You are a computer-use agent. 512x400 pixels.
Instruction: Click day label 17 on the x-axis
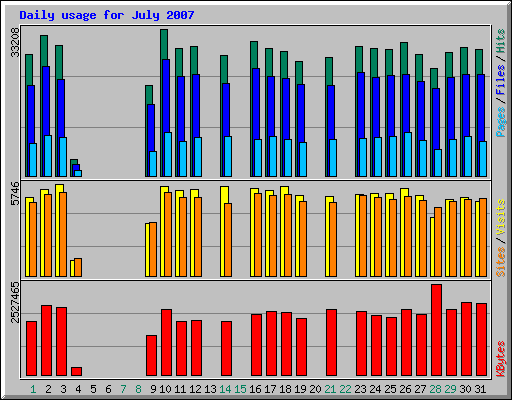[x=270, y=389]
